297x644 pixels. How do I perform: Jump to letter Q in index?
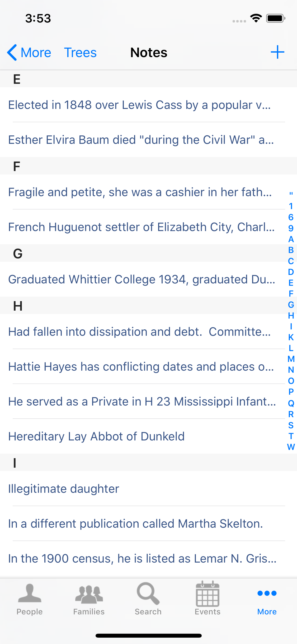(291, 403)
